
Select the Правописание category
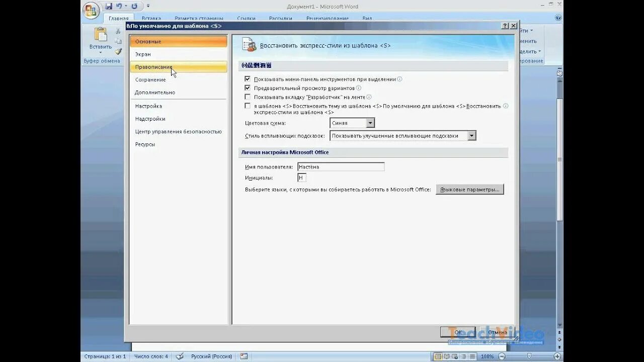pos(179,67)
